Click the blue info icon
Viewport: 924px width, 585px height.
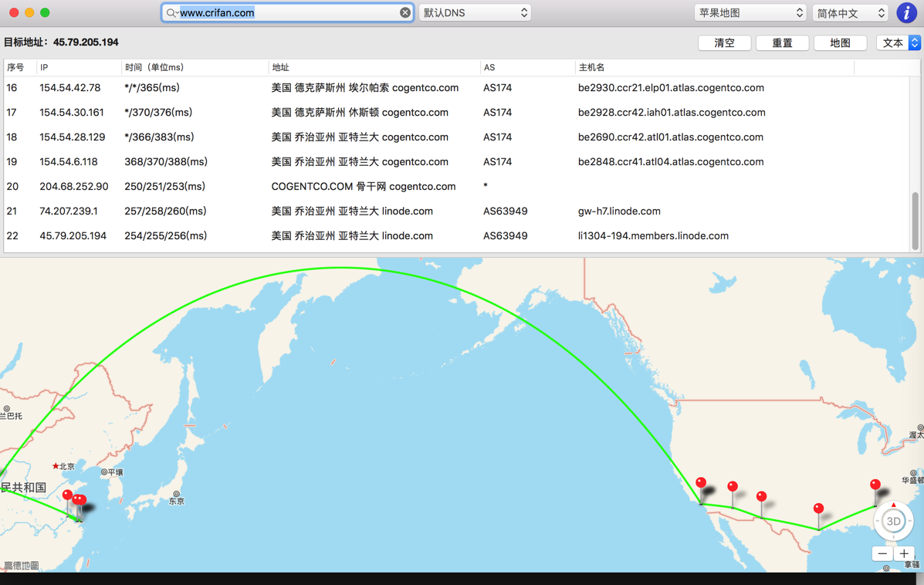906,12
